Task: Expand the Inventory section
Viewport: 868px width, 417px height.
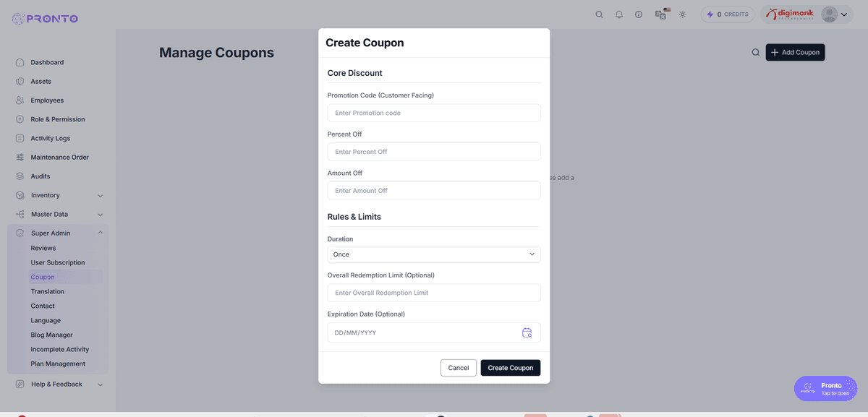Action: (x=58, y=195)
